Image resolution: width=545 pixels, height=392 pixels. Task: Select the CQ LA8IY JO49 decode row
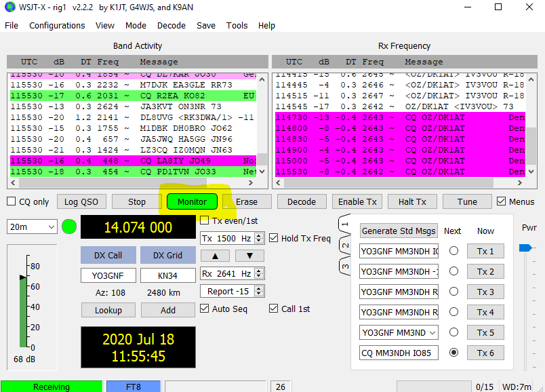click(x=134, y=161)
